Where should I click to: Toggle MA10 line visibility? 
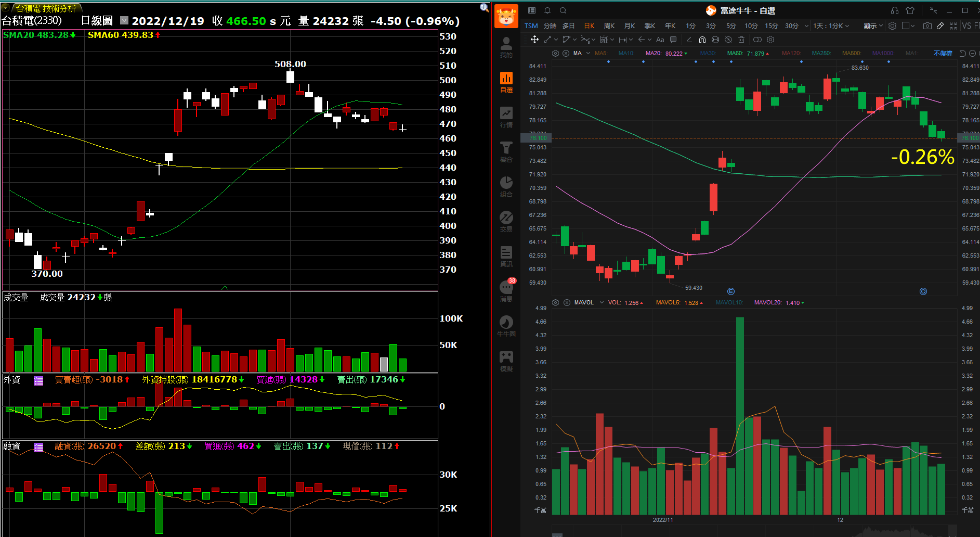click(626, 53)
